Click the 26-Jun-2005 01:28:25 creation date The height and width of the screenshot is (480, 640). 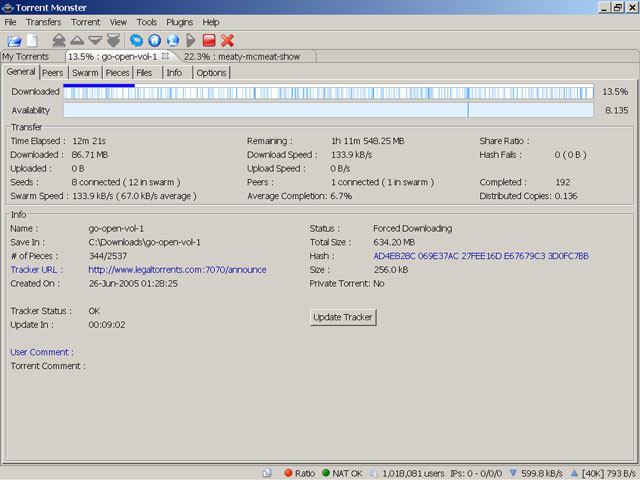133,284
